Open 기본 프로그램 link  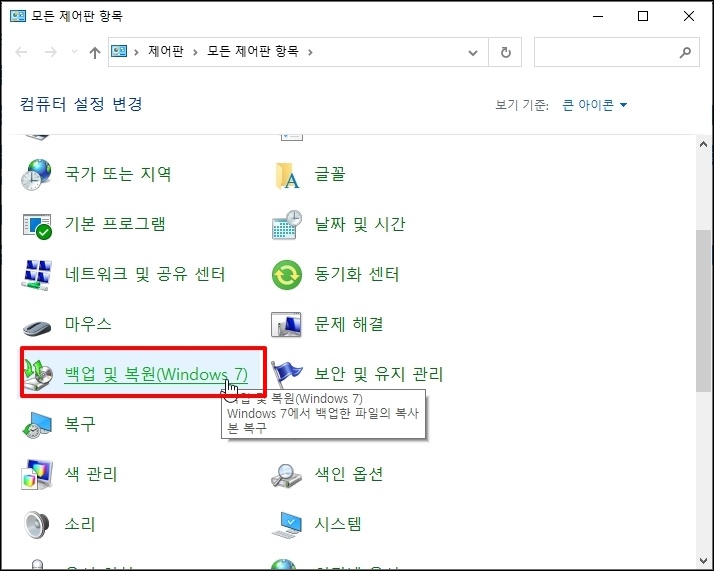[115, 224]
